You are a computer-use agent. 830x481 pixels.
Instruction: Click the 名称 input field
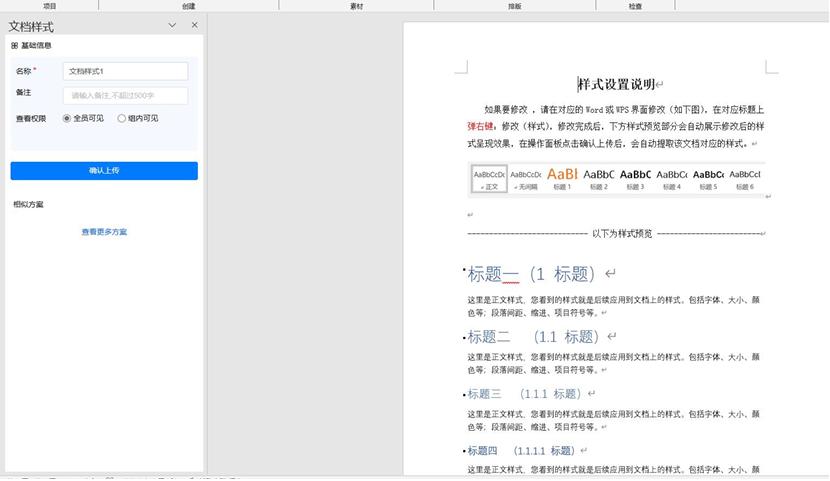click(125, 71)
